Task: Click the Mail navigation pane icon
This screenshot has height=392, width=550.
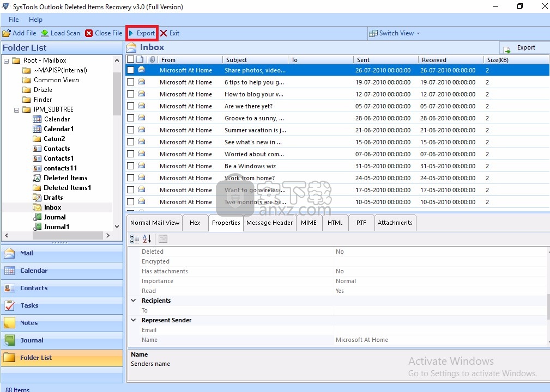Action: (9, 253)
